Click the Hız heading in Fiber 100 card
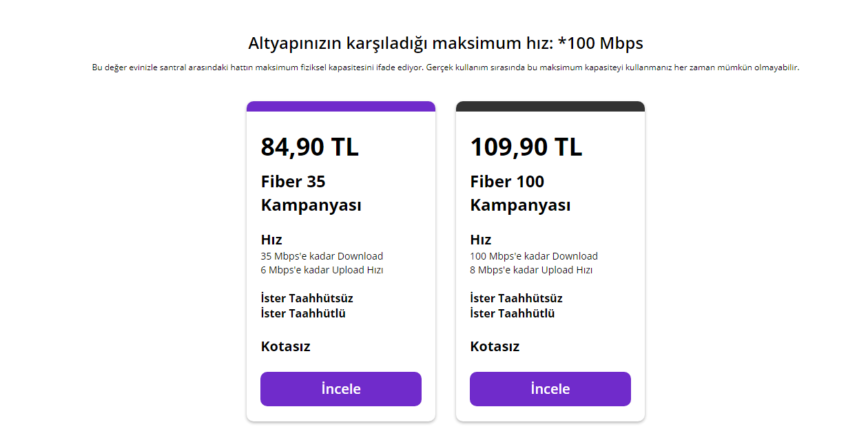The width and height of the screenshot is (868, 440). tap(481, 240)
